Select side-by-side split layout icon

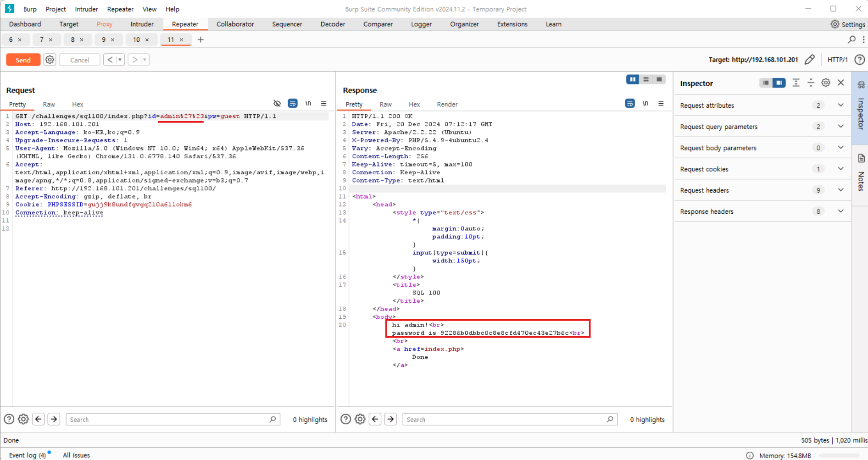click(633, 79)
